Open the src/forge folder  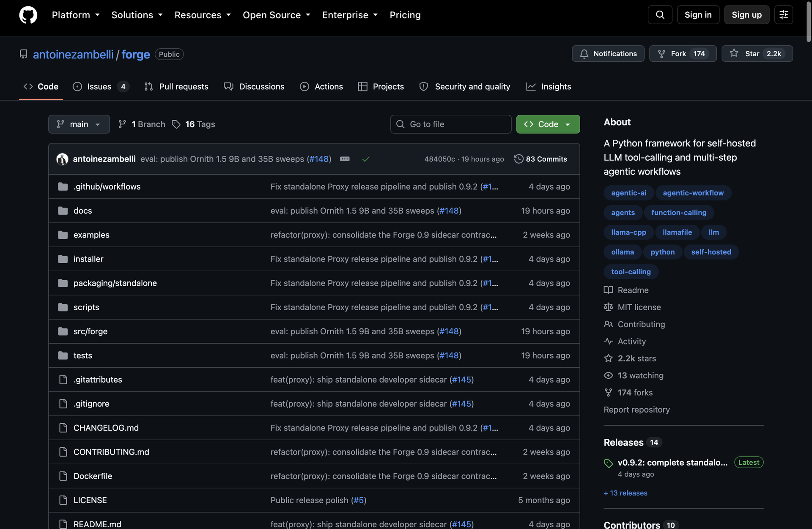click(x=91, y=331)
